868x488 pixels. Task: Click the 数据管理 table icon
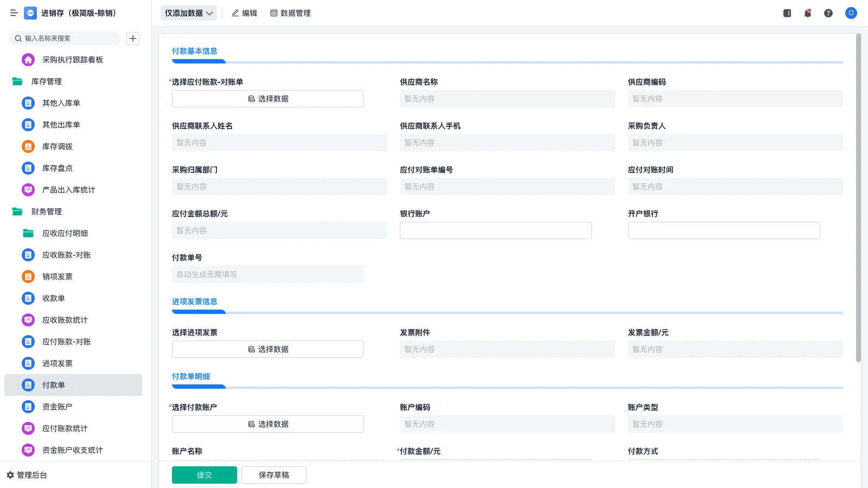pos(274,13)
